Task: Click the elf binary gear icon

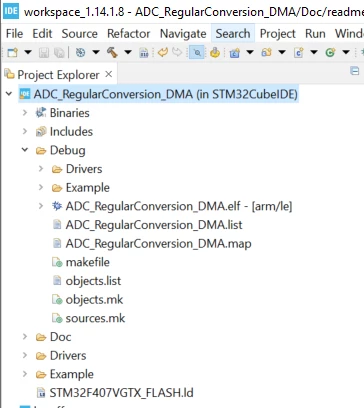Action: click(x=57, y=206)
